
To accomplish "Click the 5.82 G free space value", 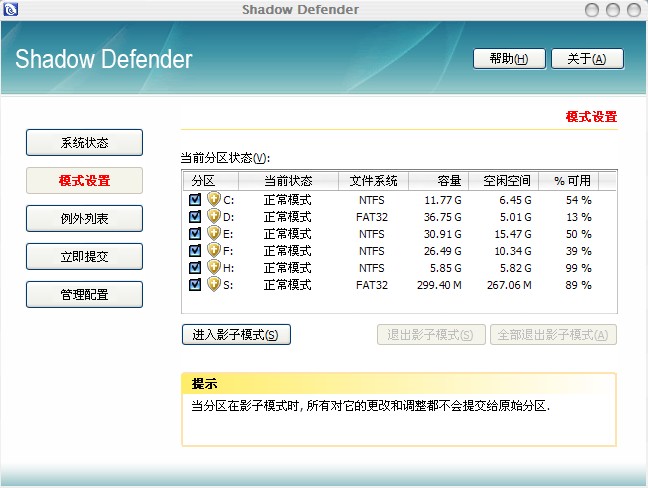I will click(515, 268).
